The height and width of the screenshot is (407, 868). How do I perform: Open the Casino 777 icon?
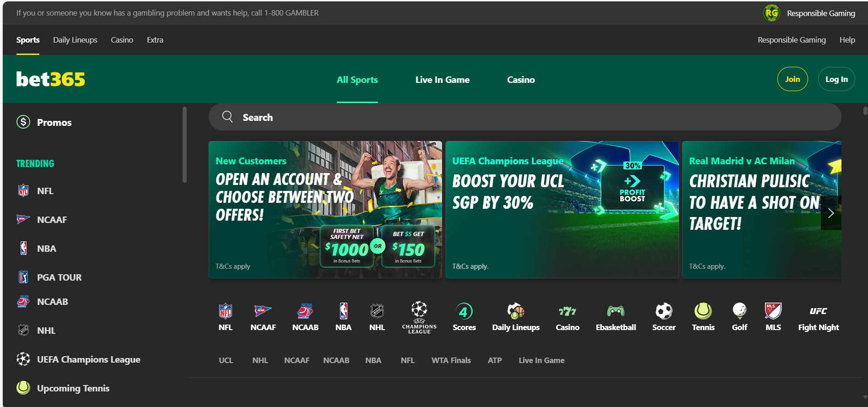pos(567,312)
